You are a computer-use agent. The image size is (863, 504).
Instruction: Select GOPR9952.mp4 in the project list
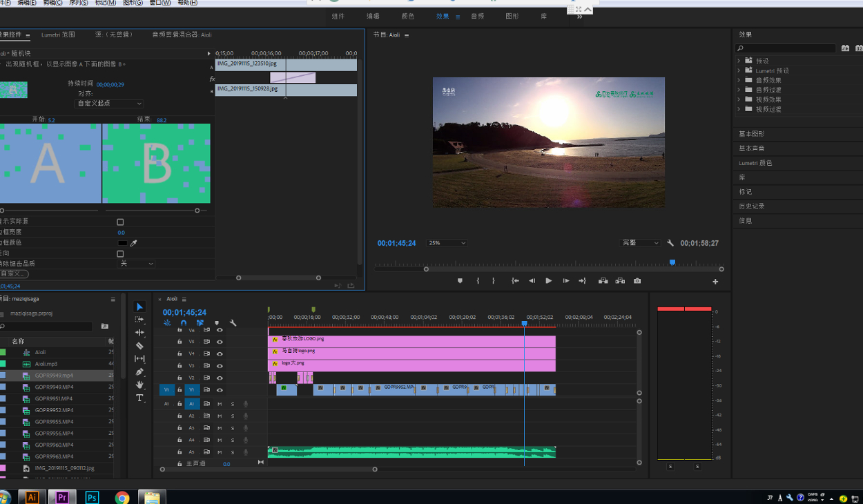(54, 410)
